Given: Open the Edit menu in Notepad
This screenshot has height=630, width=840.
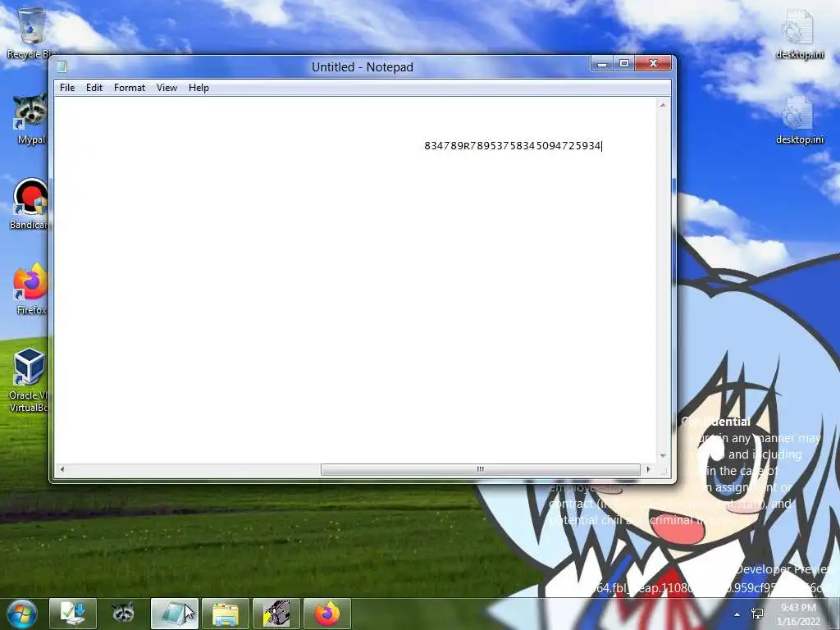Looking at the screenshot, I should point(94,88).
